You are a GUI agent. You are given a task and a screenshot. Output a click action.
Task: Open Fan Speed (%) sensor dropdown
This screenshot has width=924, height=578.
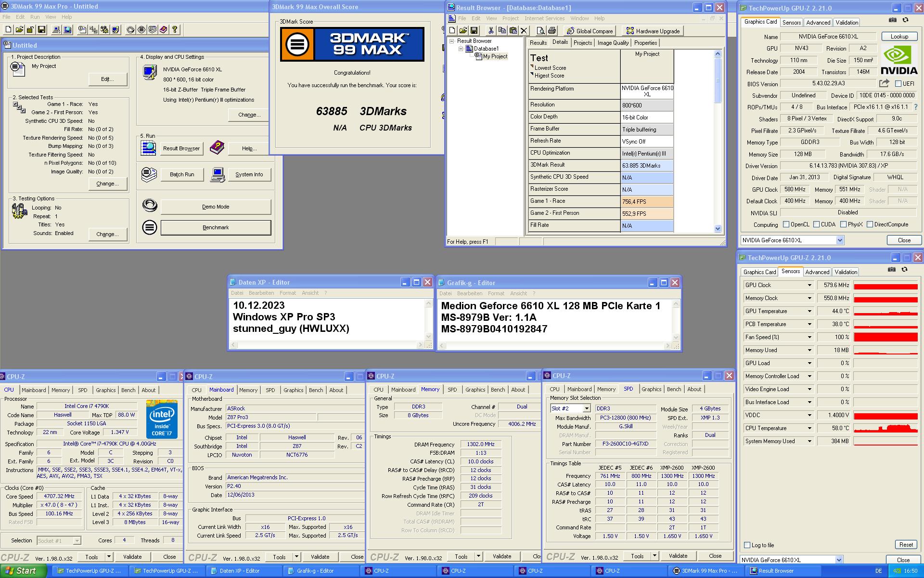809,337
